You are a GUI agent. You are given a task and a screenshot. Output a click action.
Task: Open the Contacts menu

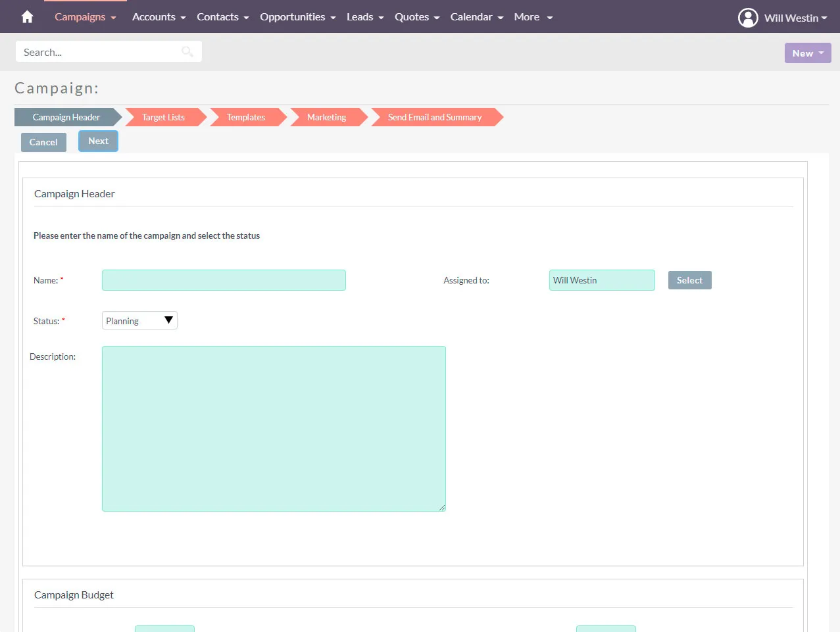(223, 17)
